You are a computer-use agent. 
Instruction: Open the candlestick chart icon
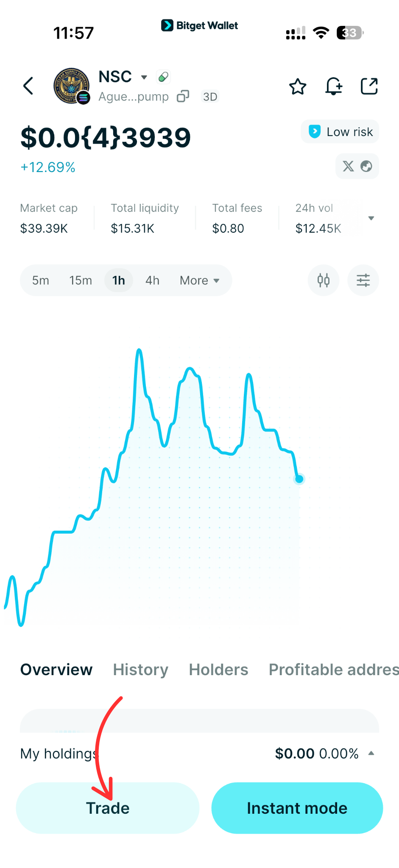(x=324, y=280)
